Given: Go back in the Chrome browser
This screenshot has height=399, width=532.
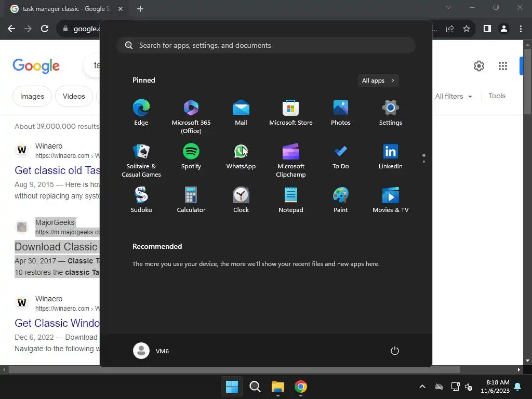Looking at the screenshot, I should pyautogui.click(x=11, y=29).
